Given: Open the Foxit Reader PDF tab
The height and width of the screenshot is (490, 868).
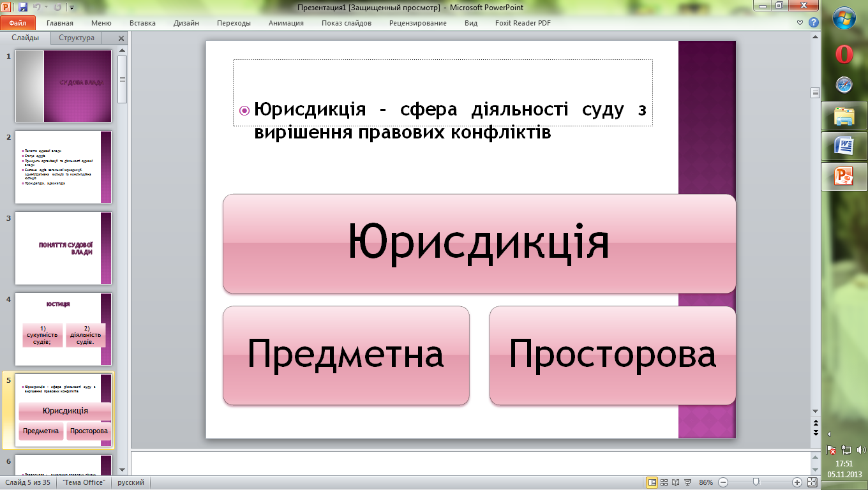Looking at the screenshot, I should point(523,23).
